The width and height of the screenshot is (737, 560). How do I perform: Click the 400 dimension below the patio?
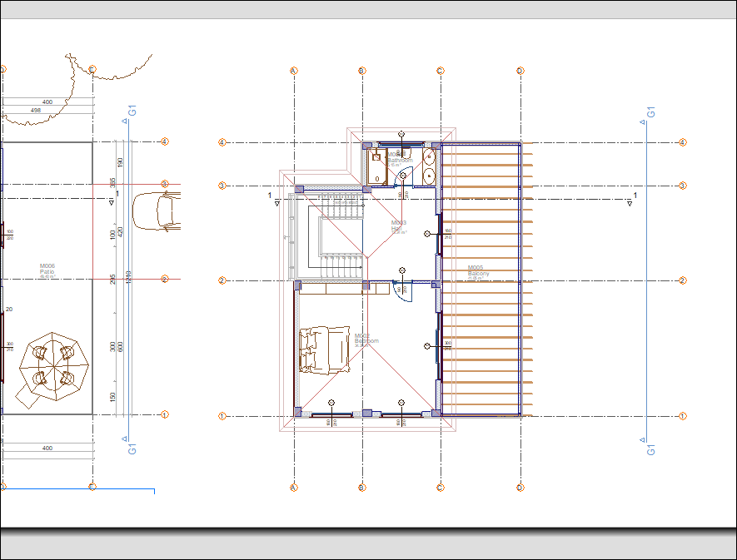click(47, 448)
